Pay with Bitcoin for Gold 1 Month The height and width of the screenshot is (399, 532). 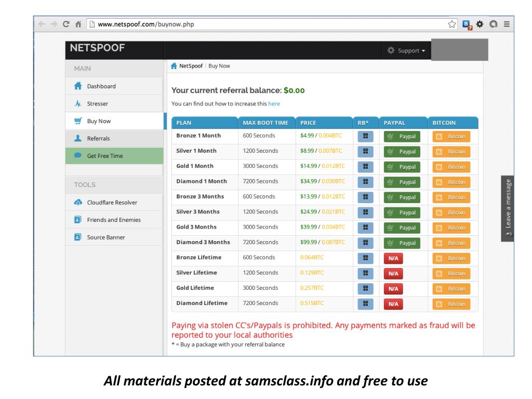pyautogui.click(x=451, y=167)
